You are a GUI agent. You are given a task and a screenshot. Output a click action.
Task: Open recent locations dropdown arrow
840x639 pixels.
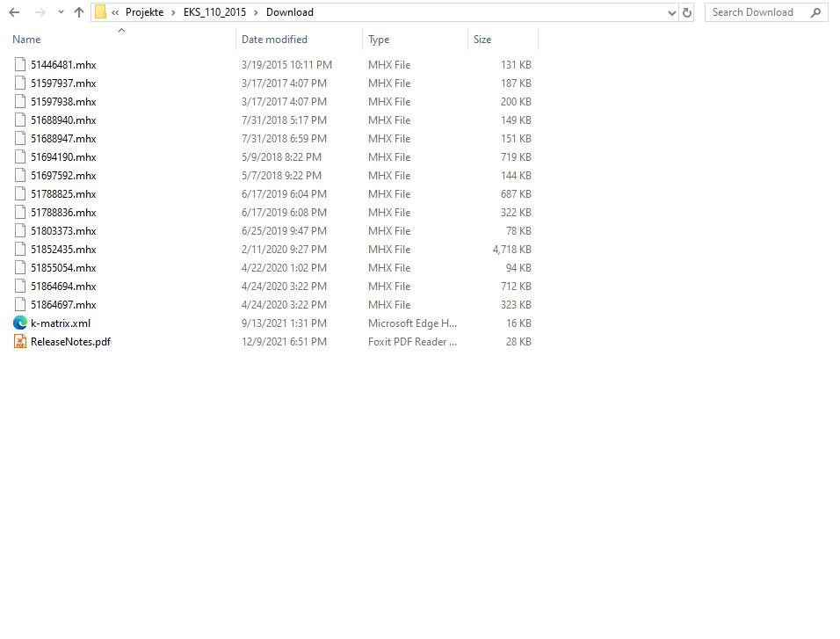click(61, 12)
